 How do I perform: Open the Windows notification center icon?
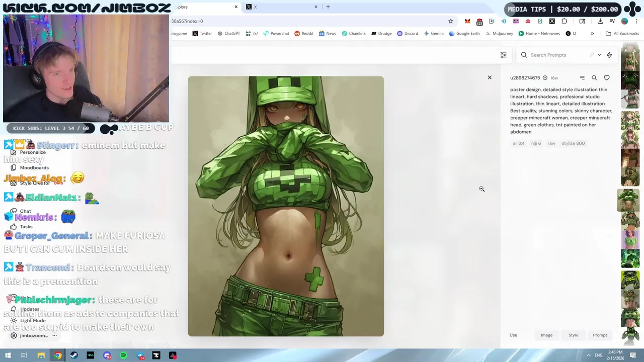pyautogui.click(x=632, y=355)
